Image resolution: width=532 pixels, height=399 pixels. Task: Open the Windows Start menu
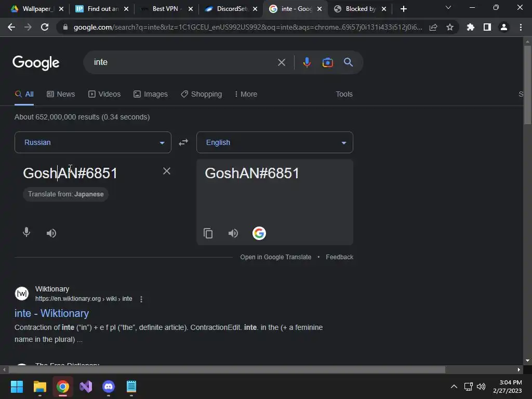(x=17, y=387)
